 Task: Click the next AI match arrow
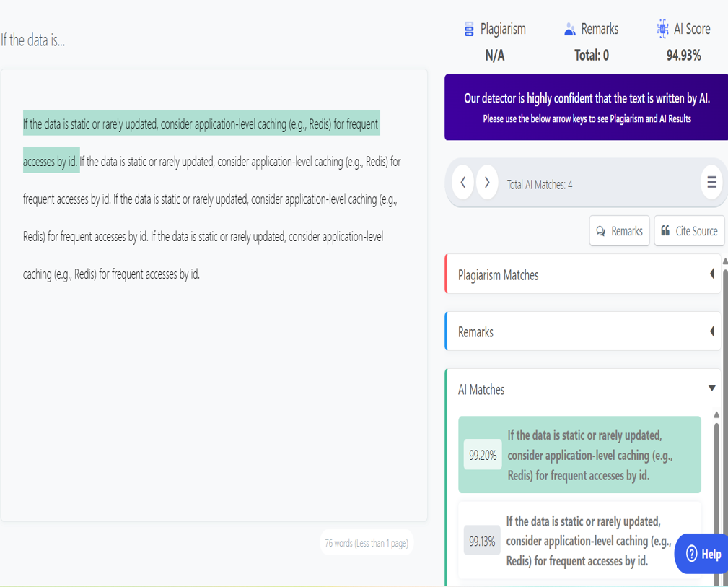pyautogui.click(x=487, y=183)
